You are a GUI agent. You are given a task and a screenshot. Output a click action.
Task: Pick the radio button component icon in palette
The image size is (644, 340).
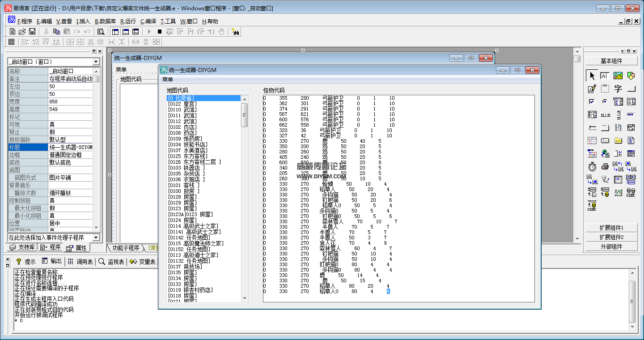pyautogui.click(x=605, y=102)
